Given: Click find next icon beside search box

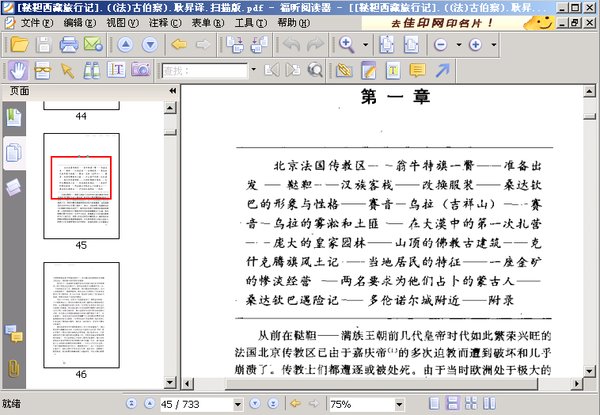Looking at the screenshot, I should click(x=293, y=70).
